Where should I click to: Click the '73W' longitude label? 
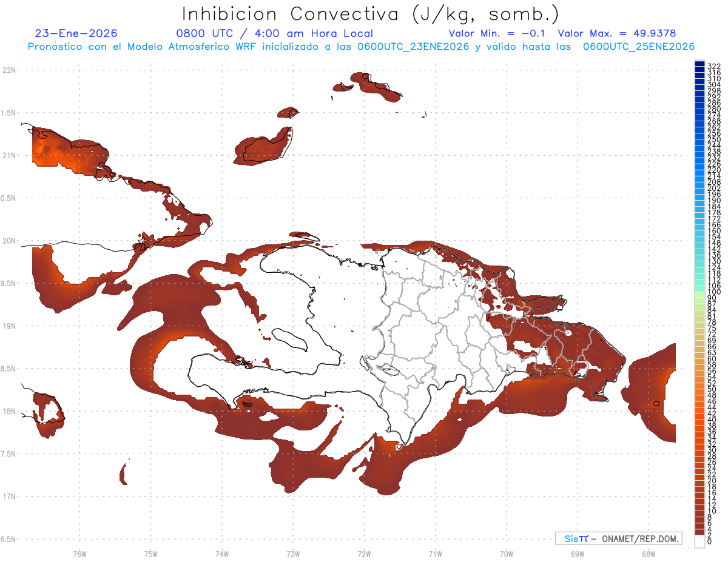point(293,554)
